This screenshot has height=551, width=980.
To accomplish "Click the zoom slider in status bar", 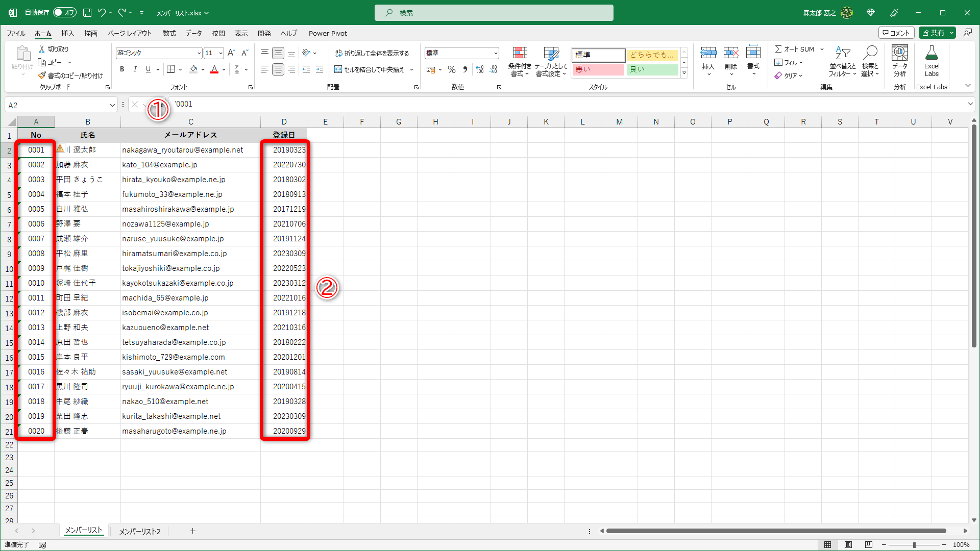I will tap(914, 545).
